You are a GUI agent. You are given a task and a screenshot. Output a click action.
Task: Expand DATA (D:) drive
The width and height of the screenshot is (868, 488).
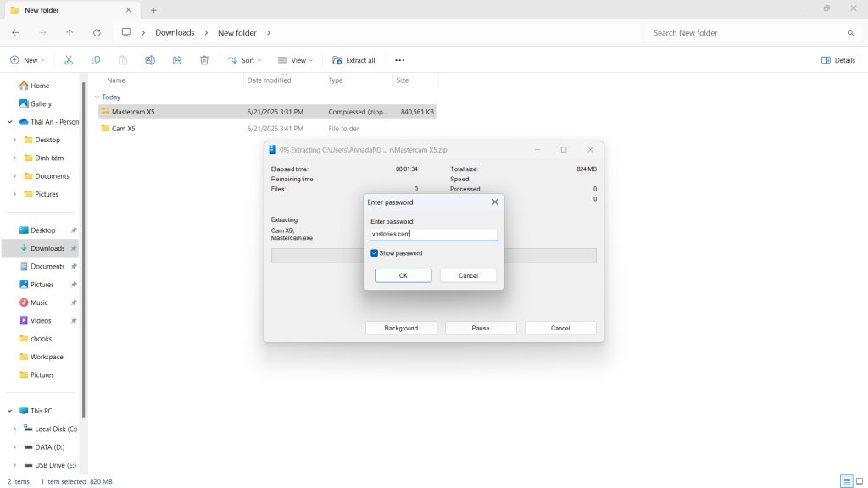pos(14,447)
